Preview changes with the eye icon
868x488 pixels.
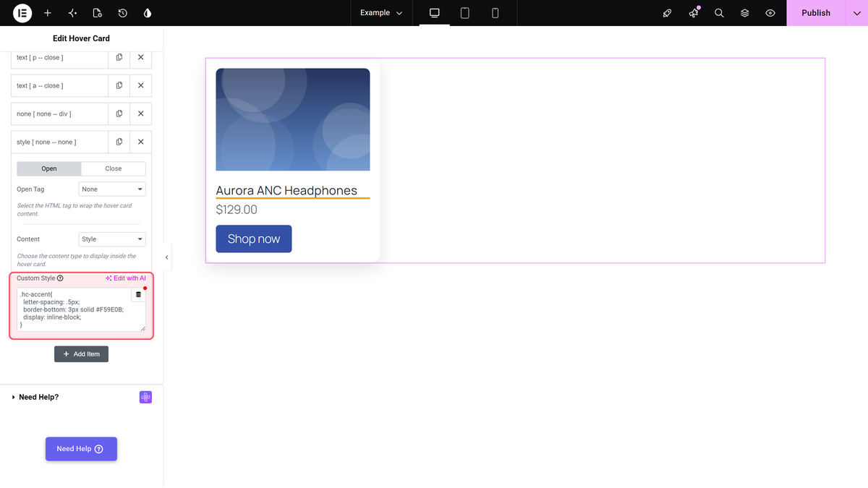coord(770,13)
